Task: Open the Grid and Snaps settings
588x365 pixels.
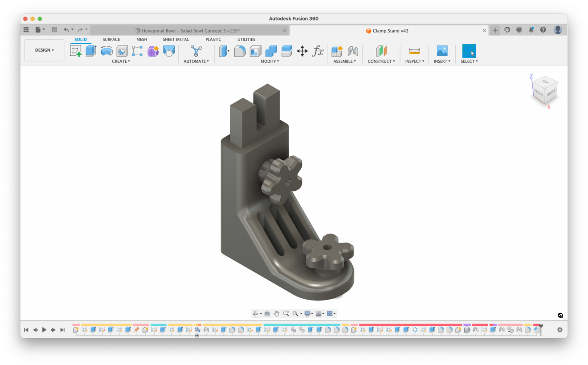Action: (x=319, y=313)
